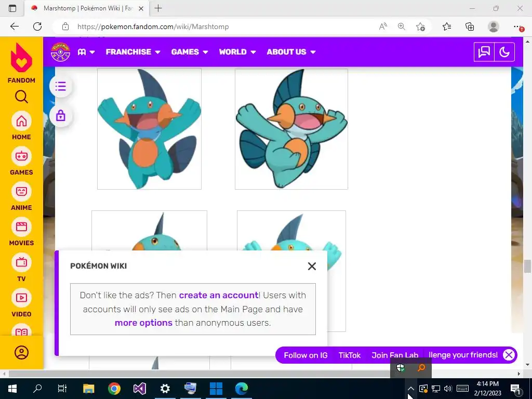
Task: Launch Google Chrome from the taskbar
Action: pos(114,389)
